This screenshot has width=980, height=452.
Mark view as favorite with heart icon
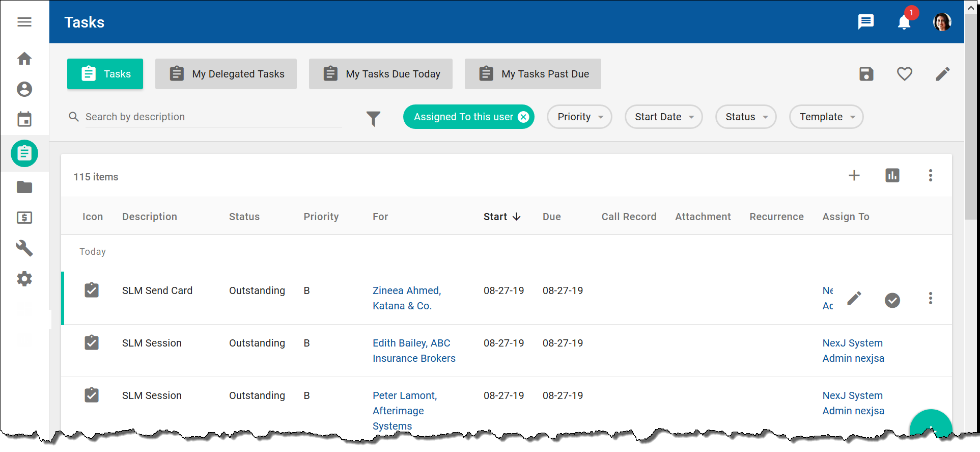(x=904, y=74)
